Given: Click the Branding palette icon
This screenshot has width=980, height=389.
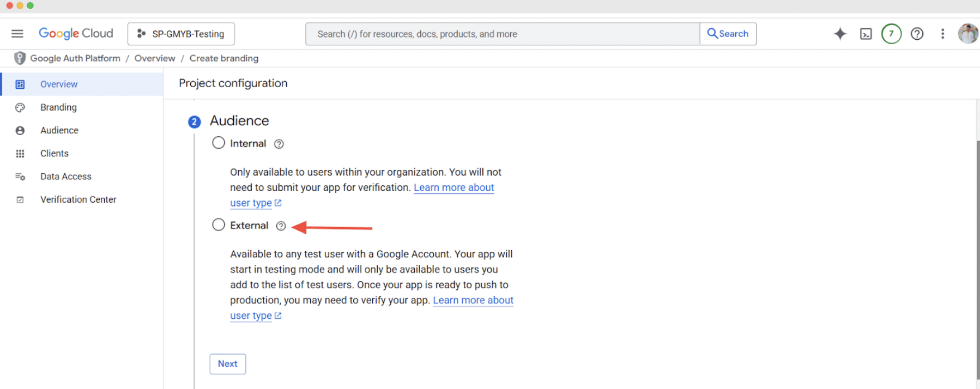Looking at the screenshot, I should pos(20,107).
